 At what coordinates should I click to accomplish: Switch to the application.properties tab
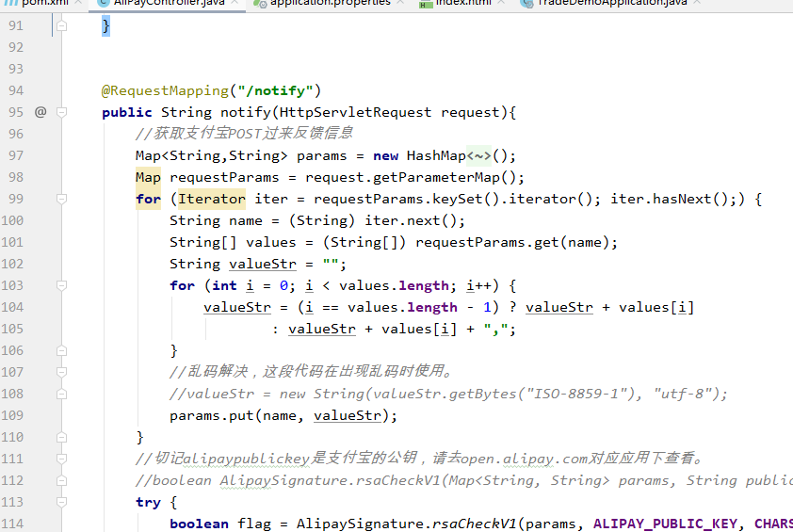[x=331, y=3]
